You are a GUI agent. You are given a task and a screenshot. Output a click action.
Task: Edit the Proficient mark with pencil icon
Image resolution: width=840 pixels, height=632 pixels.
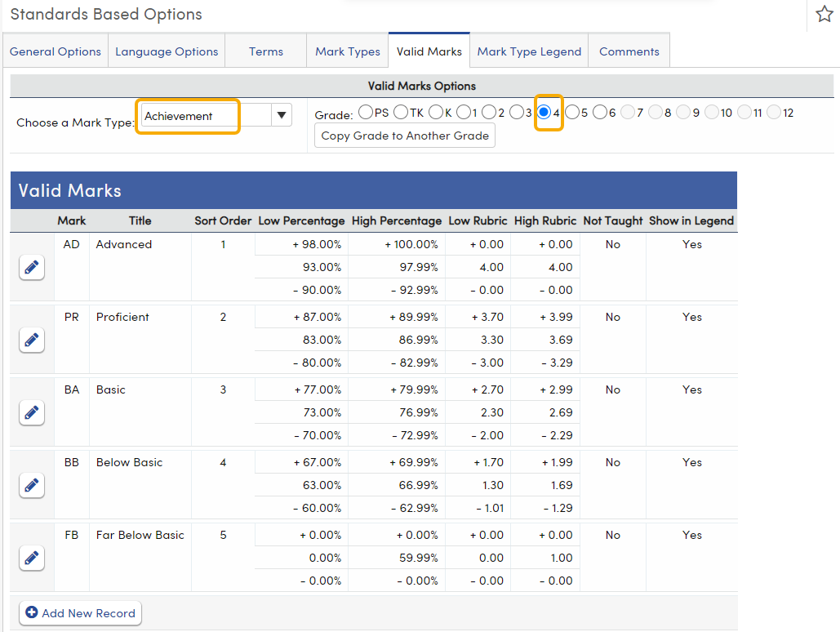pos(32,340)
